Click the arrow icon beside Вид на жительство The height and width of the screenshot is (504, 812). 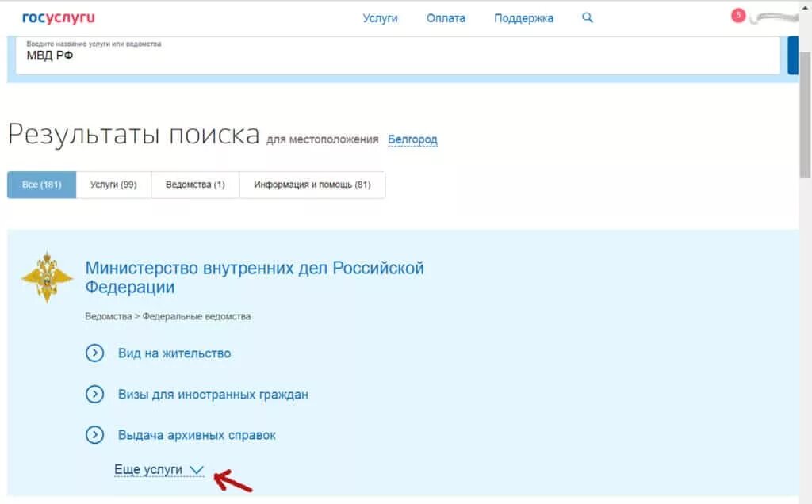coord(95,353)
